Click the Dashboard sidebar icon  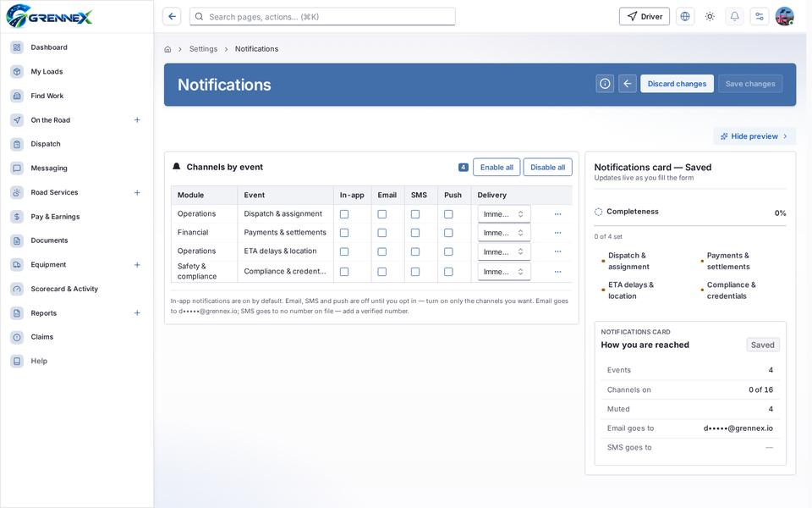(17, 47)
